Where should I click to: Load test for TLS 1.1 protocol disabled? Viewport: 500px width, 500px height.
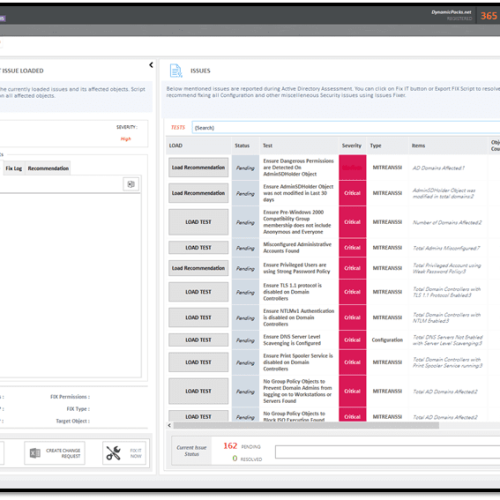[x=198, y=292]
